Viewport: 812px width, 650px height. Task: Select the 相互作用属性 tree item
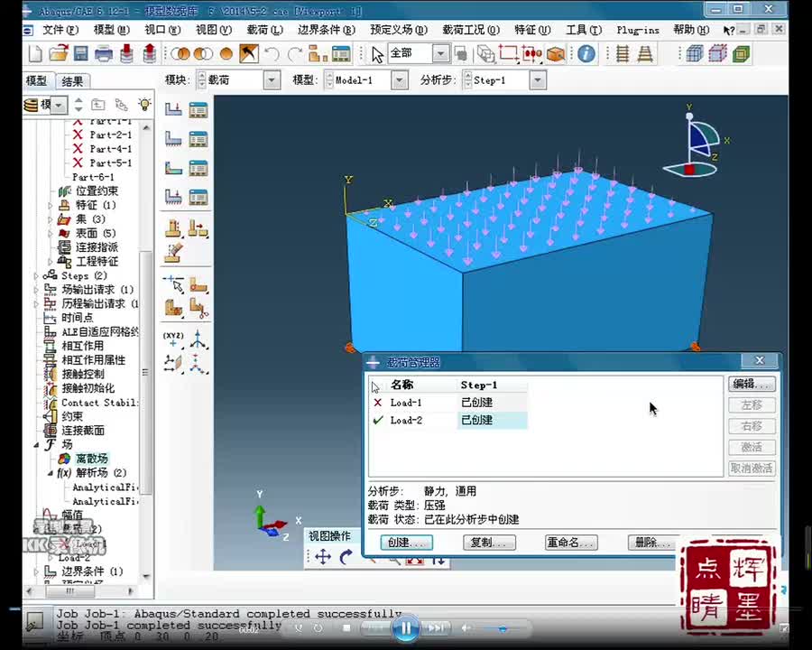click(93, 359)
